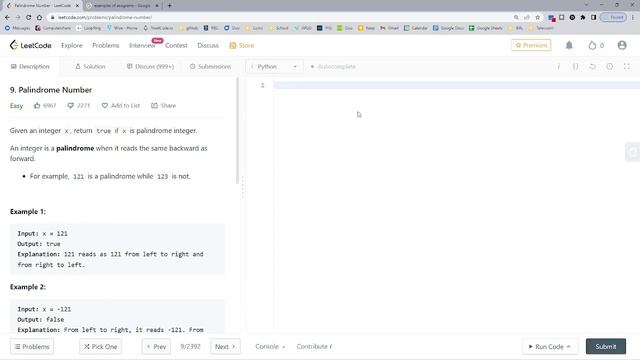Open Chrome side panel icon
The width and height of the screenshot is (640, 360).
pyautogui.click(x=593, y=17)
